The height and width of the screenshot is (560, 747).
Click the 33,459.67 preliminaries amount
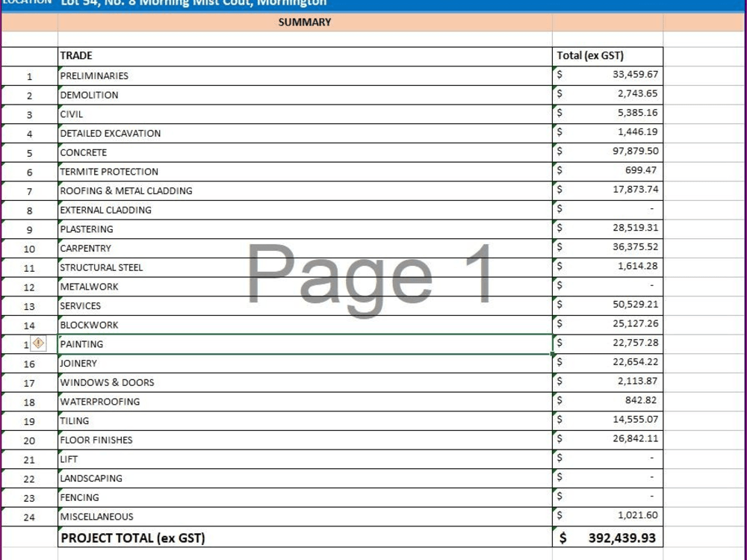635,74
